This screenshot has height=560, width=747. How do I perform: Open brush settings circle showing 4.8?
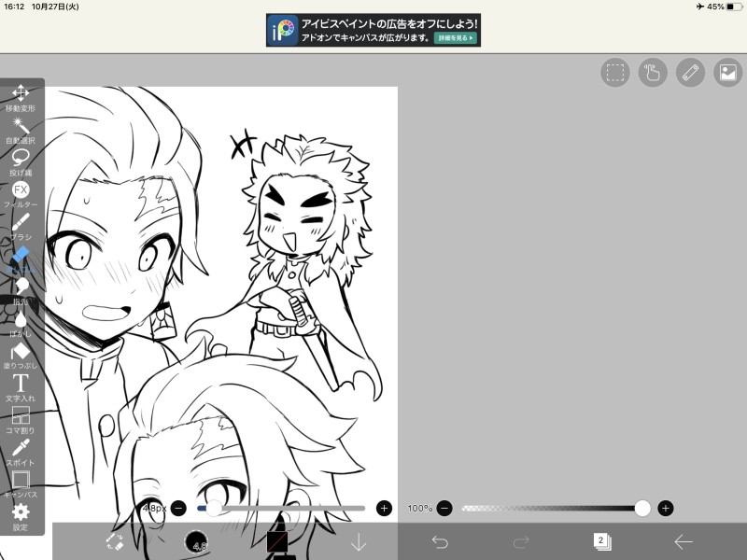[x=196, y=542]
